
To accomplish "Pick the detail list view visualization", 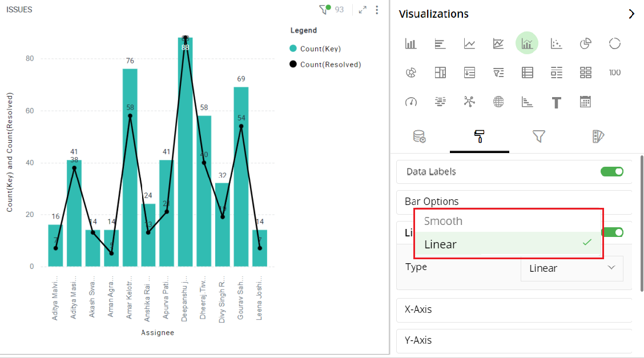I will pos(556,73).
